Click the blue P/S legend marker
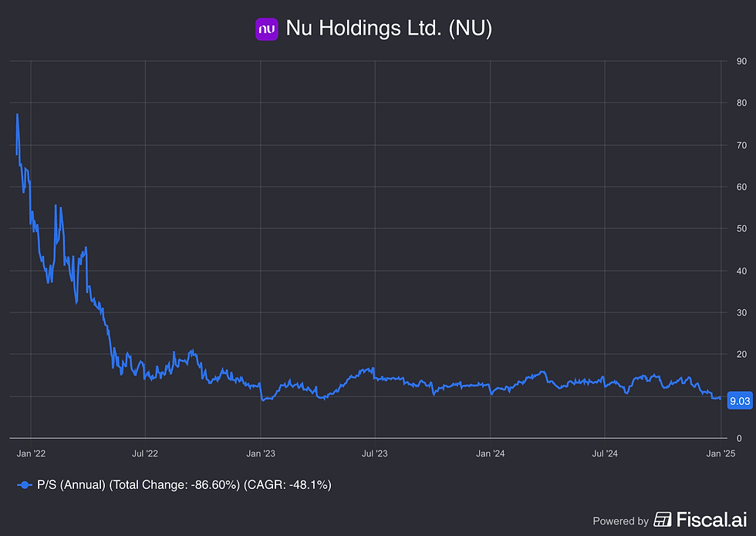 tap(25, 485)
